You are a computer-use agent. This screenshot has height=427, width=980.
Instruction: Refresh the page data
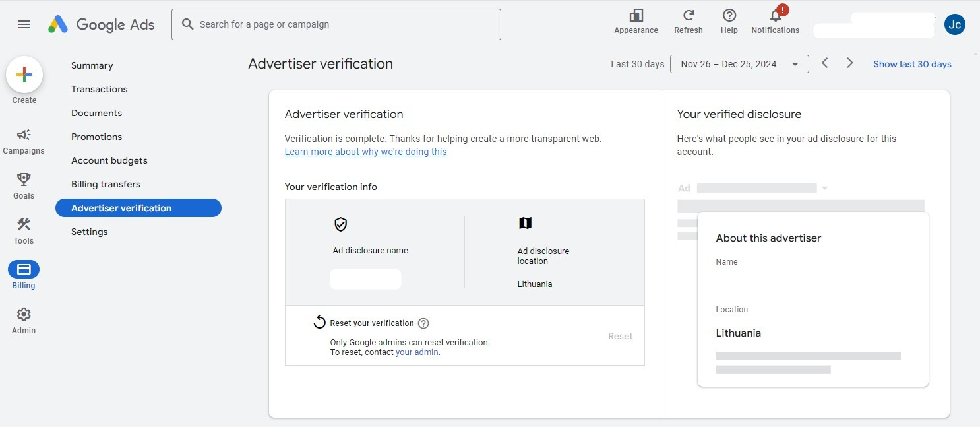tap(688, 16)
